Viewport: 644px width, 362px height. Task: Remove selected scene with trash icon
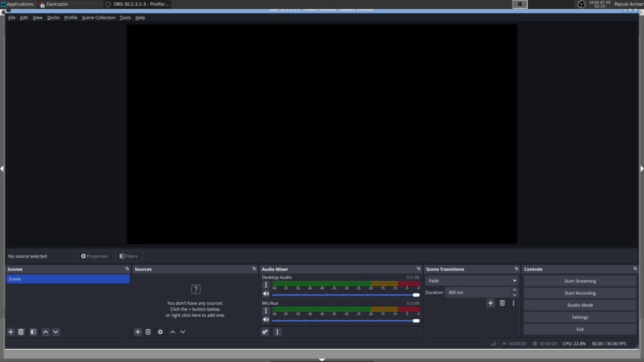21,332
